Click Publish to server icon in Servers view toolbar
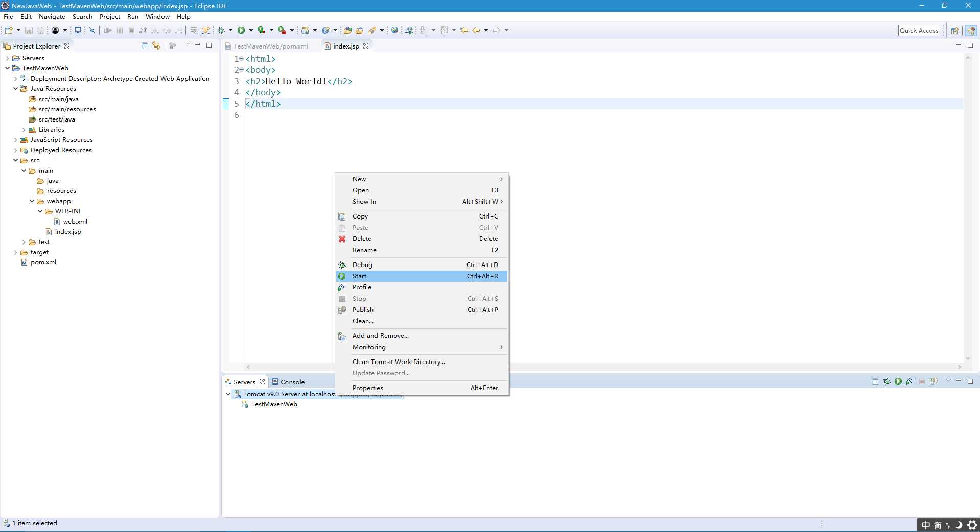The height and width of the screenshot is (532, 980). (934, 381)
